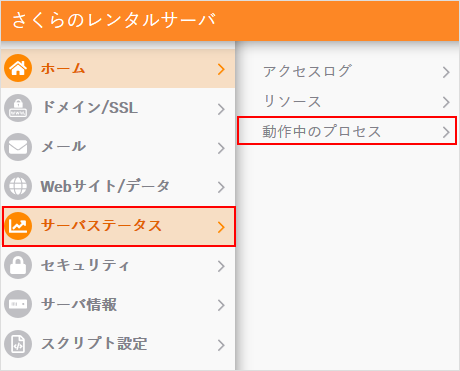Click the lock icon for セキュリティ

[x=18, y=265]
